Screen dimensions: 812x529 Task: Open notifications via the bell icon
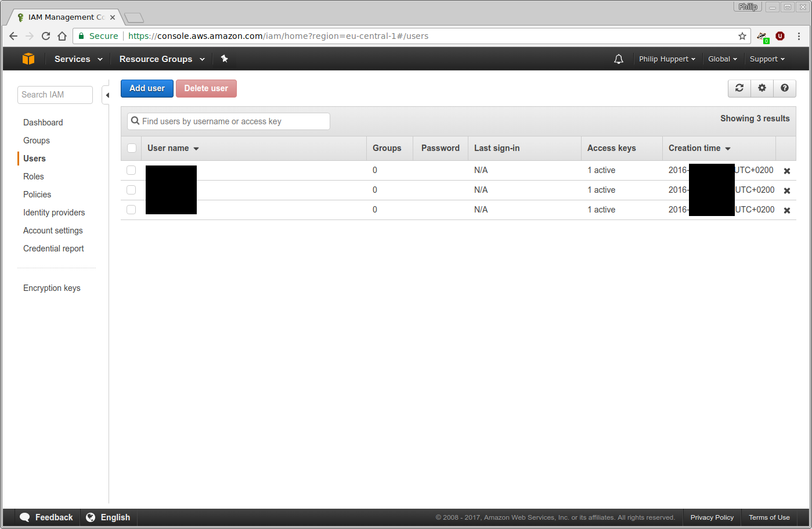[618, 59]
